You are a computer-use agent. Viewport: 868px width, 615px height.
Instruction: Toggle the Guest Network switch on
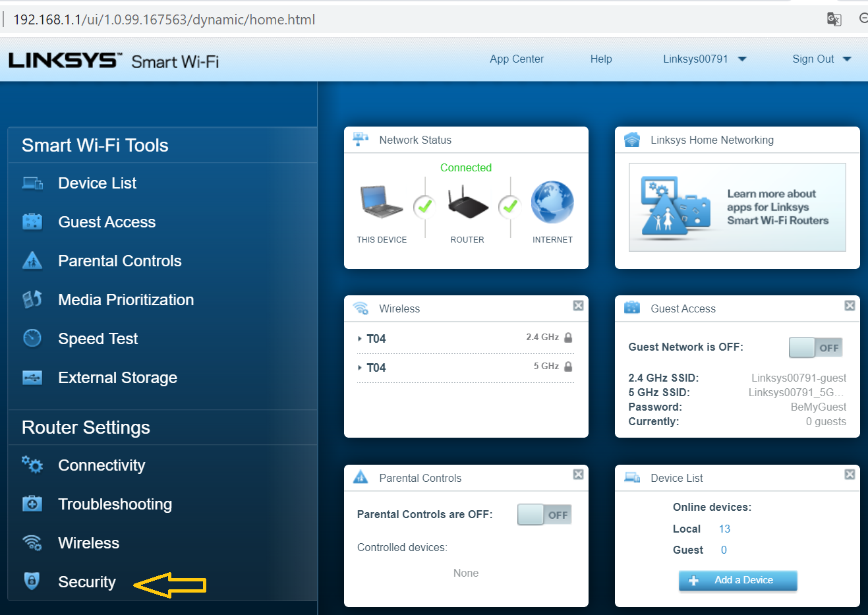(815, 347)
